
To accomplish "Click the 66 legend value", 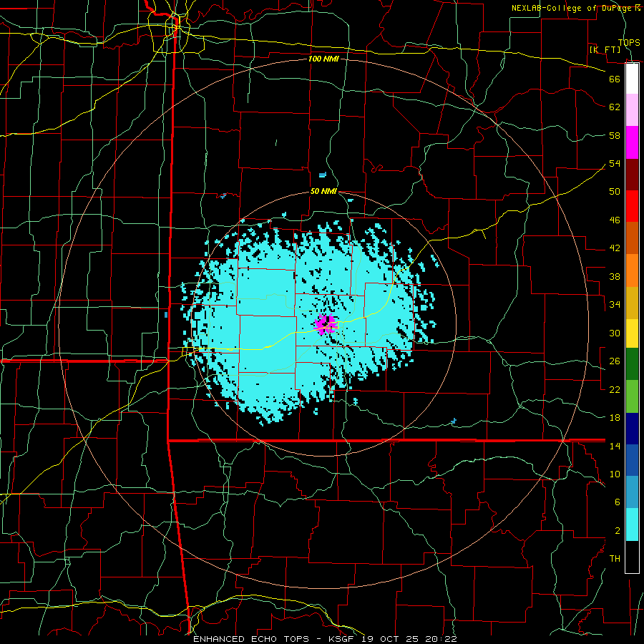I will pyautogui.click(x=615, y=79).
